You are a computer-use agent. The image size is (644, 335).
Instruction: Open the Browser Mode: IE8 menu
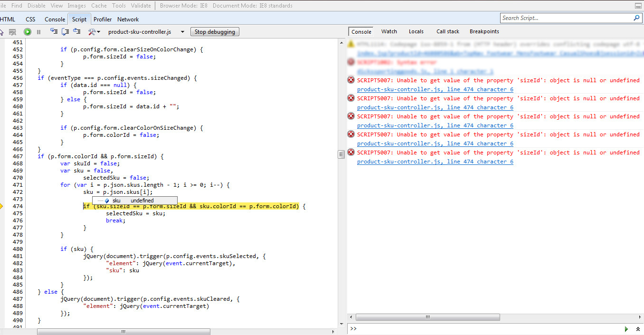pyautogui.click(x=183, y=6)
